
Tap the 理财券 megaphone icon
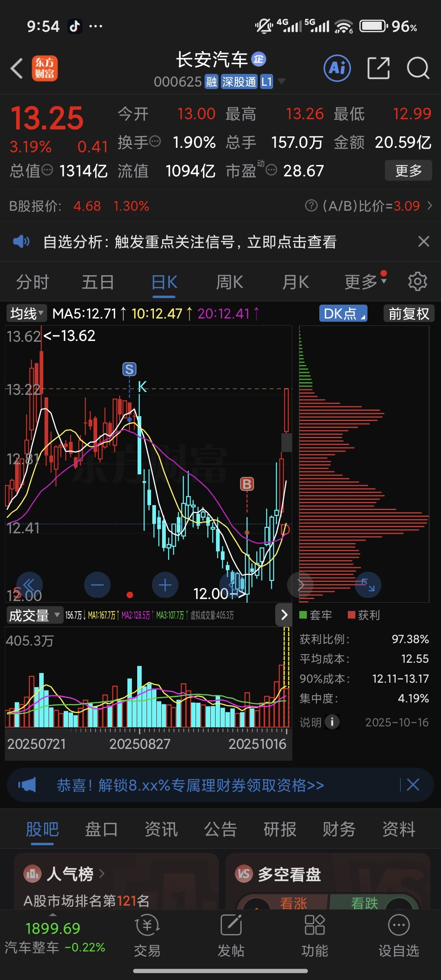[27, 785]
